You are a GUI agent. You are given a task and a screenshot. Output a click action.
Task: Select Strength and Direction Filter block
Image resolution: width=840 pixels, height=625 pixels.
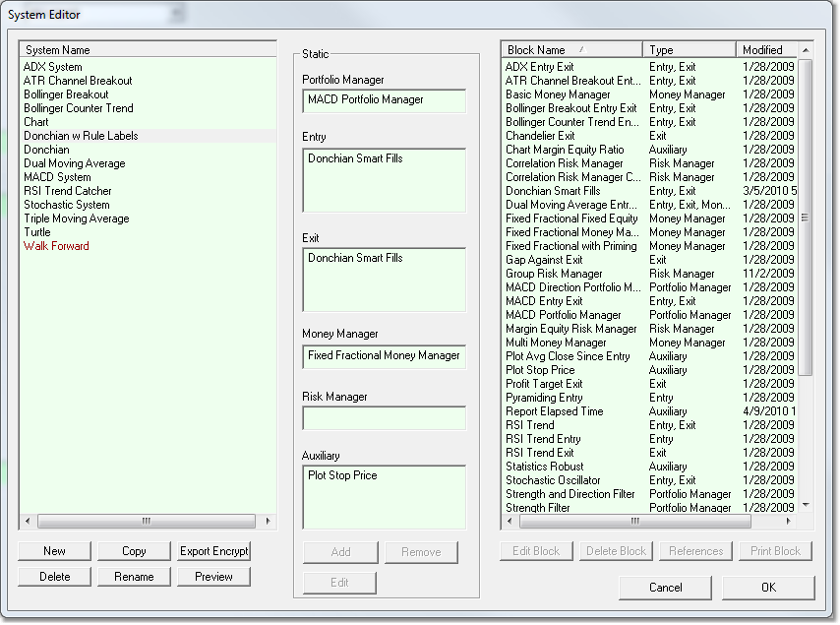(x=570, y=494)
